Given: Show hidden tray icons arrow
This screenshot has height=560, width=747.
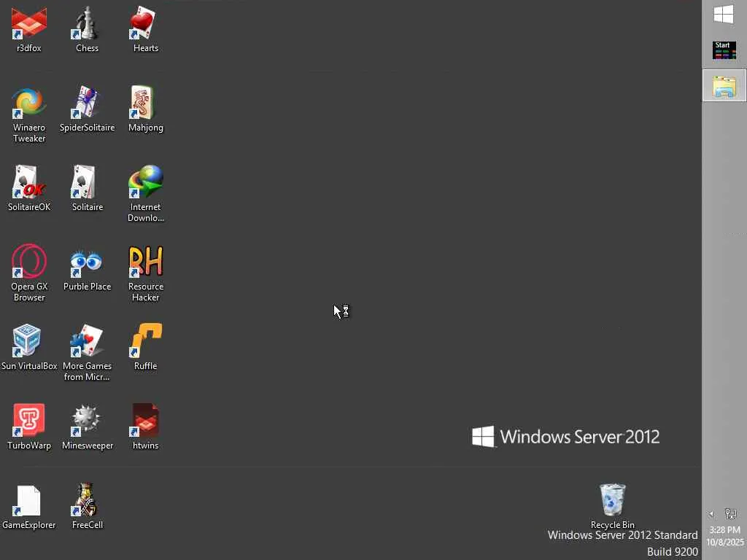Looking at the screenshot, I should 711,514.
